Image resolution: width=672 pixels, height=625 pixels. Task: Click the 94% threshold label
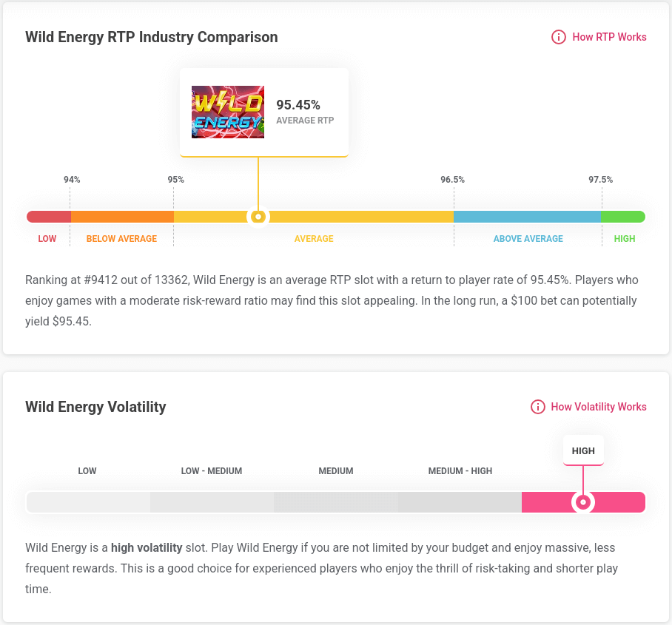tap(72, 180)
